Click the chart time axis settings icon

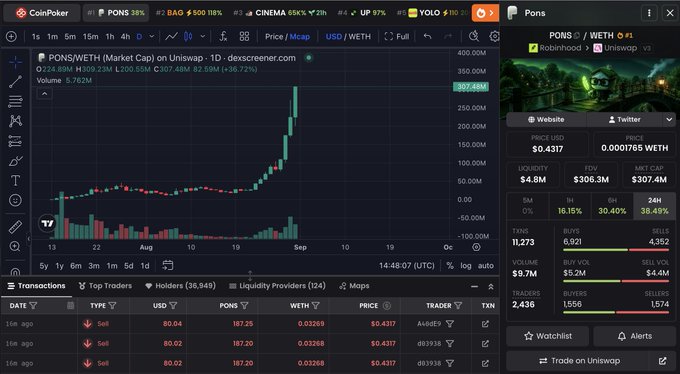point(476,247)
